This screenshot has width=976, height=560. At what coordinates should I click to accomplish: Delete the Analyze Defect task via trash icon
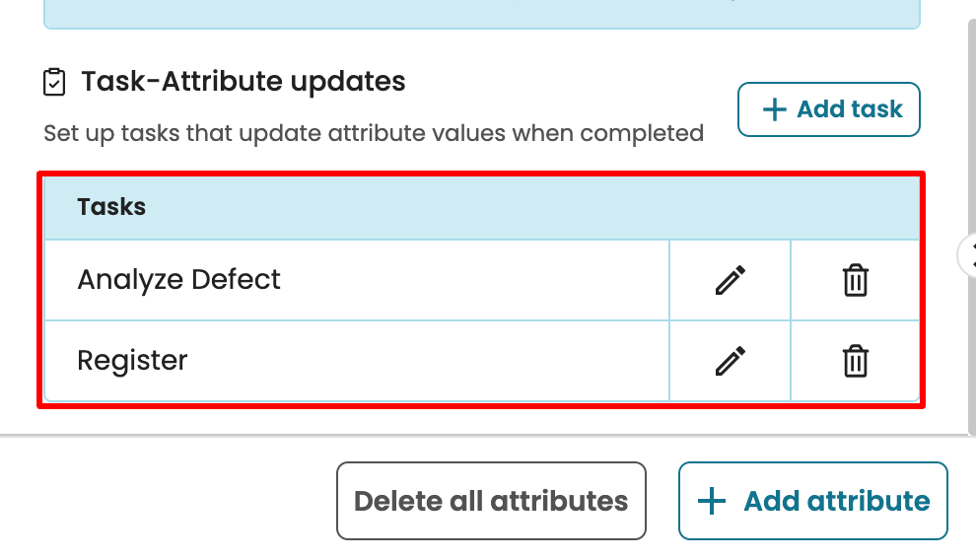pyautogui.click(x=855, y=281)
